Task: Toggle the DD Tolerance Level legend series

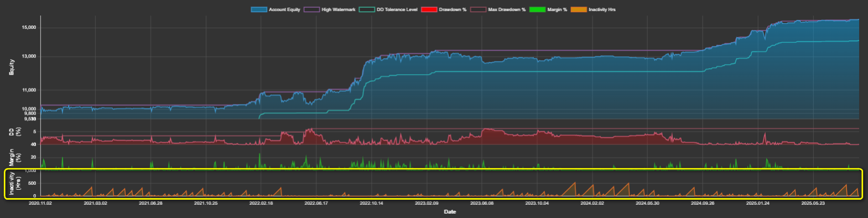Action: (388, 9)
